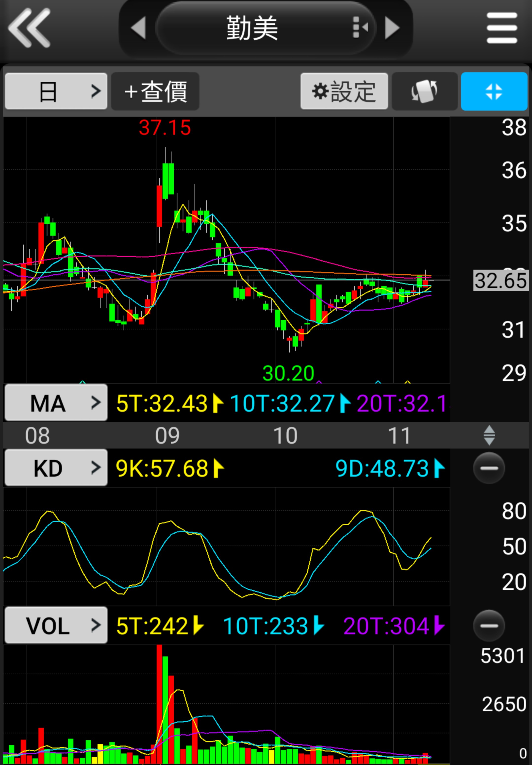Tap month 11 on the time axis
The image size is (532, 765).
(399, 435)
